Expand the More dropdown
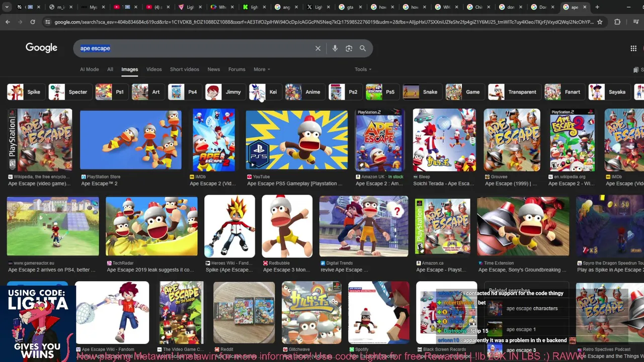Image resolution: width=644 pixels, height=362 pixels. coord(262,69)
